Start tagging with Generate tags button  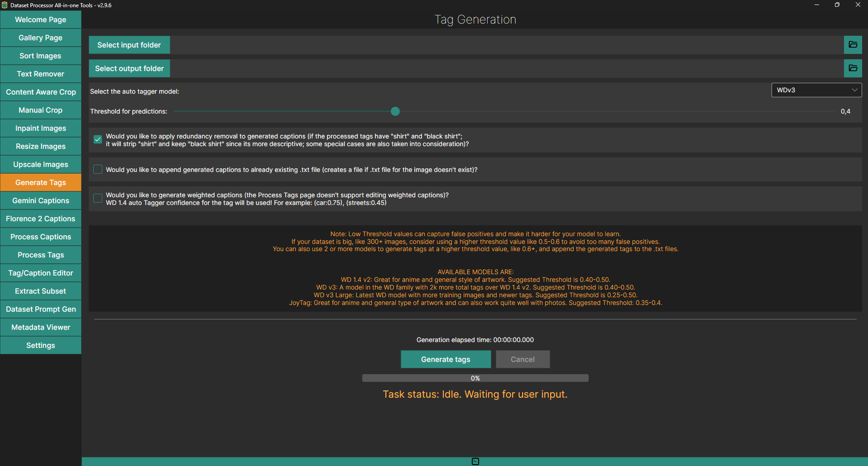pos(446,359)
